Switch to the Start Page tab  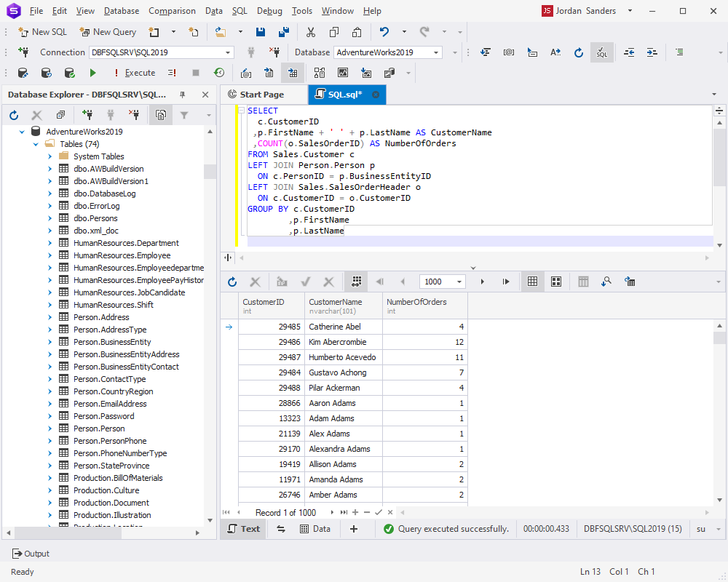click(261, 95)
